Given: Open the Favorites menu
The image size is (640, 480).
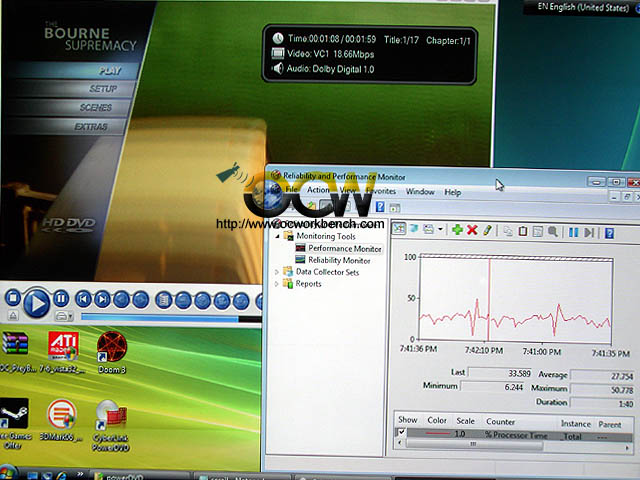Looking at the screenshot, I should click(381, 191).
